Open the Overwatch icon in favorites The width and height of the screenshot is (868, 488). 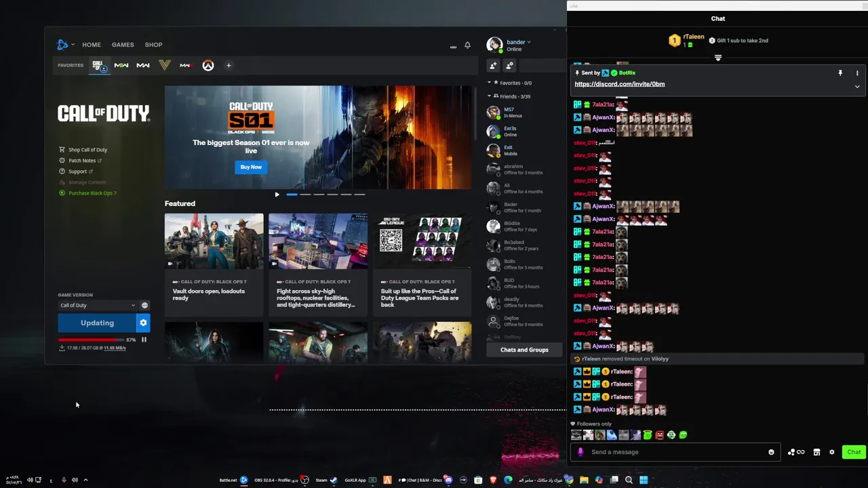click(208, 66)
